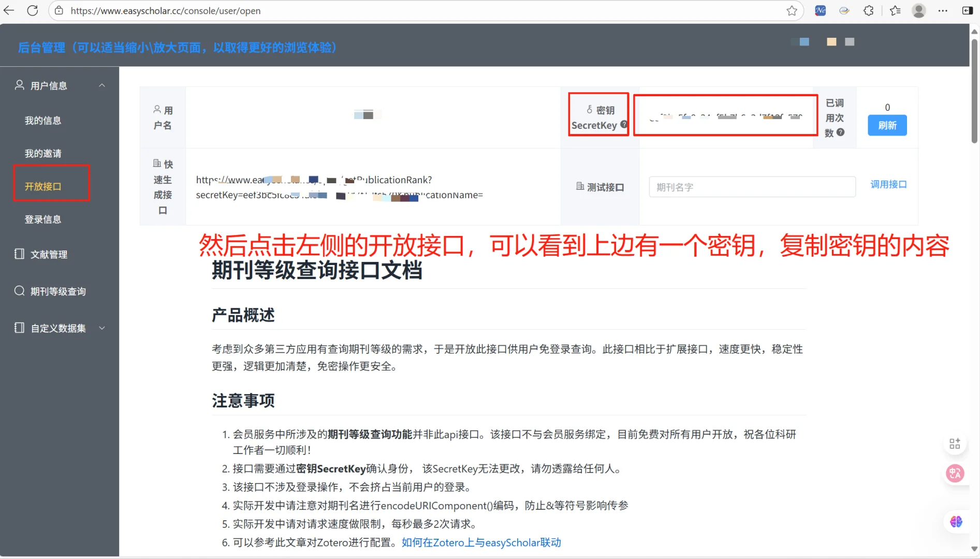
Task: Click the 期刊名字 journal name input field
Action: [752, 187]
